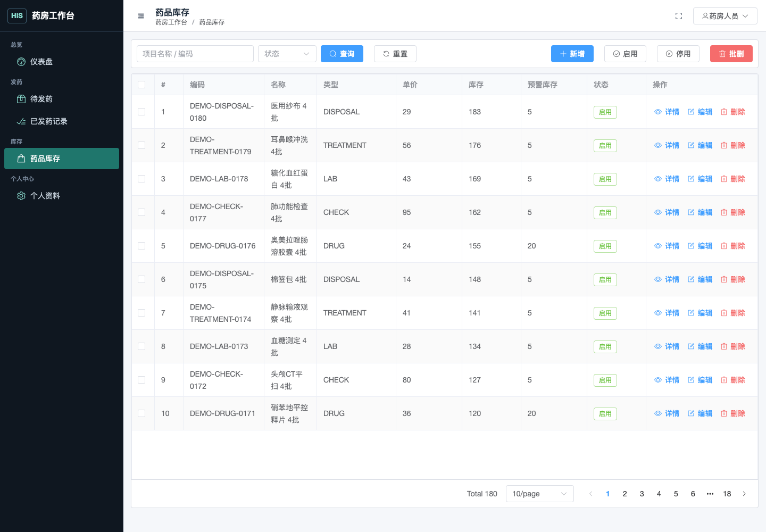
Task: Expand the 药房人员 user dropdown
Action: (725, 16)
